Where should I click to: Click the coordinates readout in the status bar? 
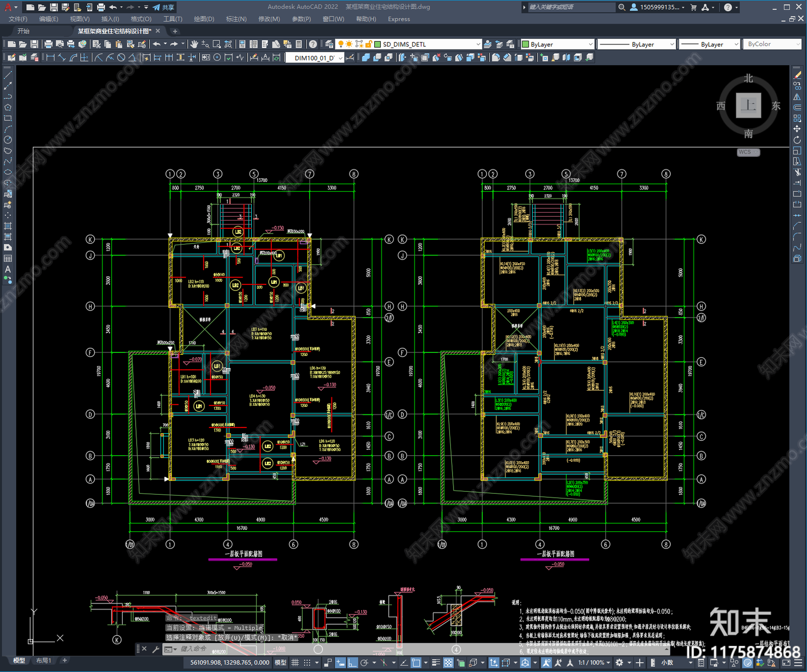click(229, 662)
